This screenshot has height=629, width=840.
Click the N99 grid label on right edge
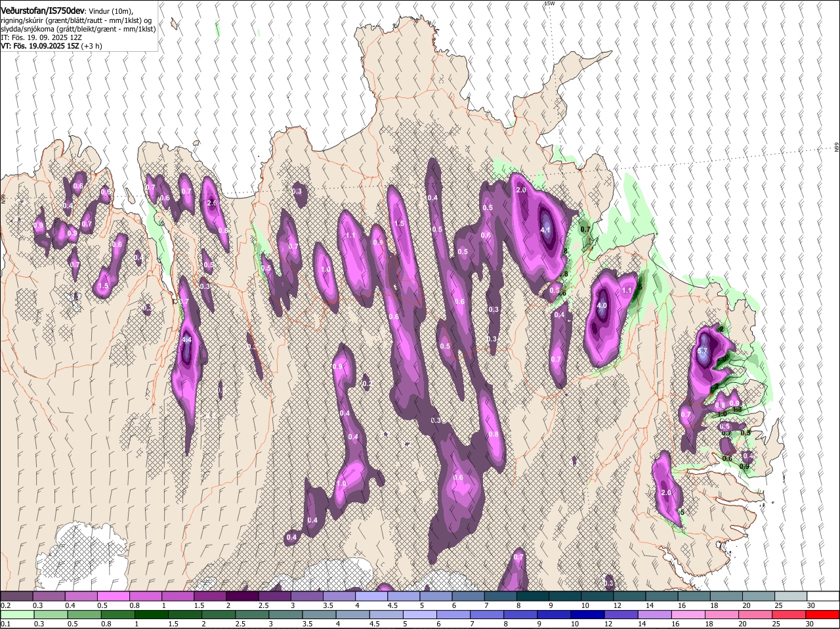pos(837,148)
